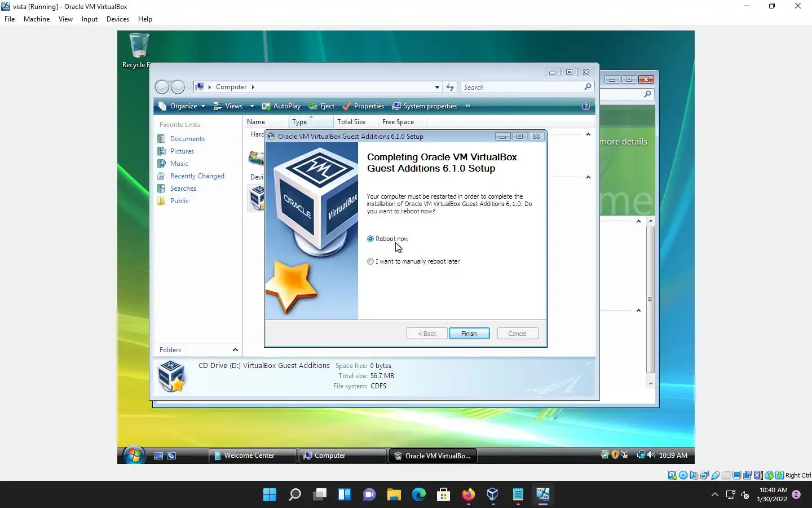Open Windows 11 Start button
Screen dimensions: 812x508
point(270,495)
